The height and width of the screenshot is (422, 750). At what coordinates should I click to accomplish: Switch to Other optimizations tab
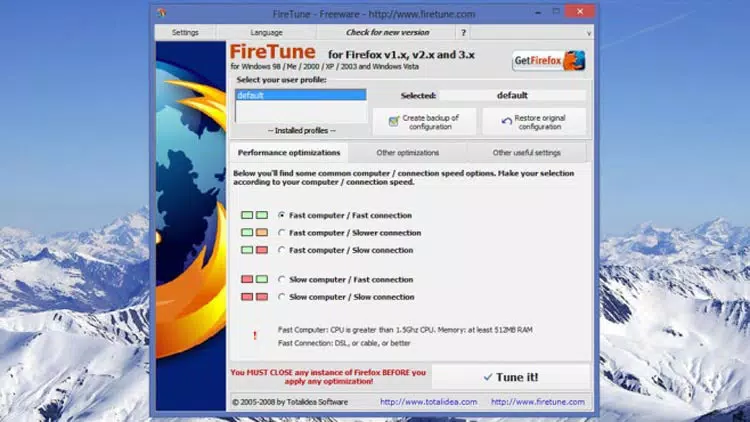click(408, 153)
